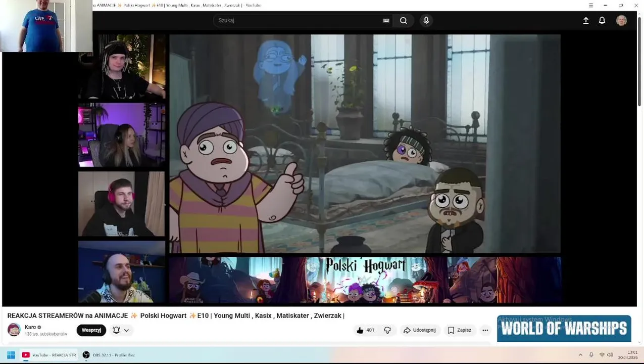Viewport: 644px width, 364px height.
Task: Expand the notification bell dropdown chevron
Action: coord(126,330)
